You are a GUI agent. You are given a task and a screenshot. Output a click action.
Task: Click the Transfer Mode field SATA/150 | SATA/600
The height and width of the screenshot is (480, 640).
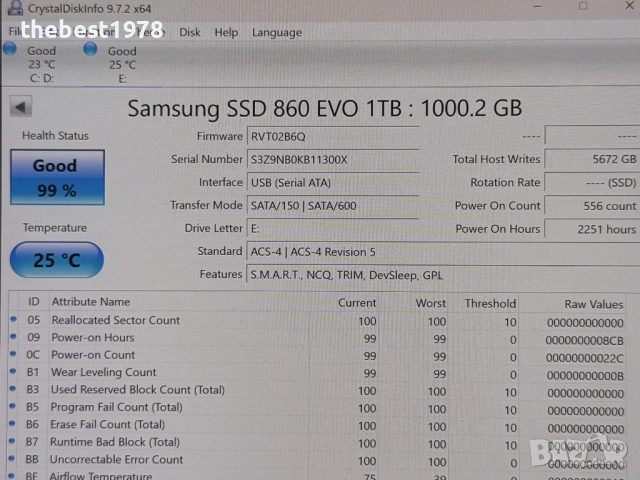[333, 206]
